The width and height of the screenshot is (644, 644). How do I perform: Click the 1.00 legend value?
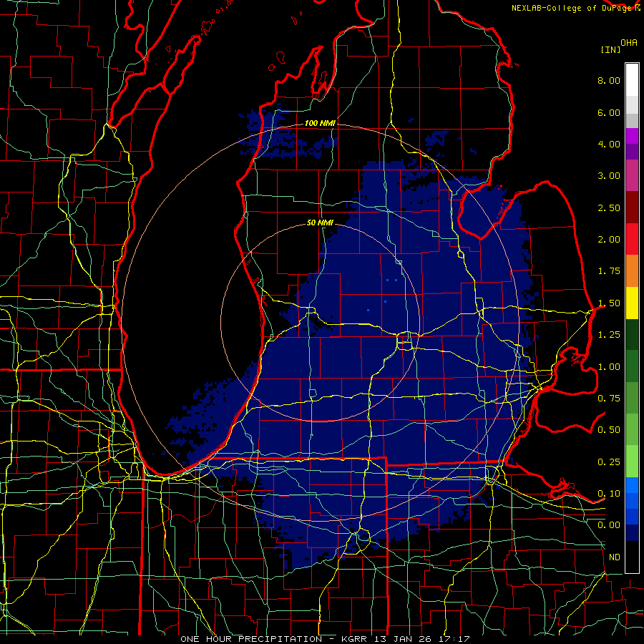click(609, 367)
